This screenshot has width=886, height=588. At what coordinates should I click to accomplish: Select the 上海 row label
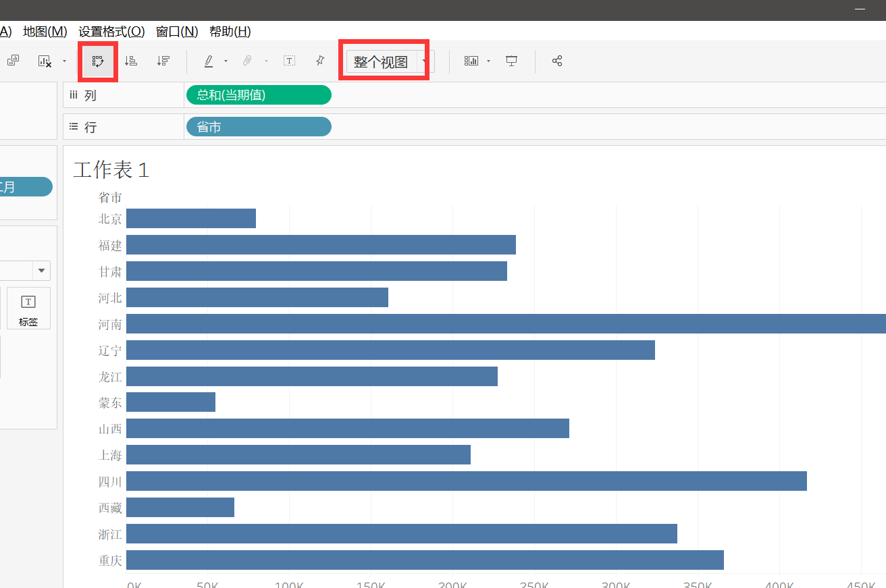pos(110,455)
